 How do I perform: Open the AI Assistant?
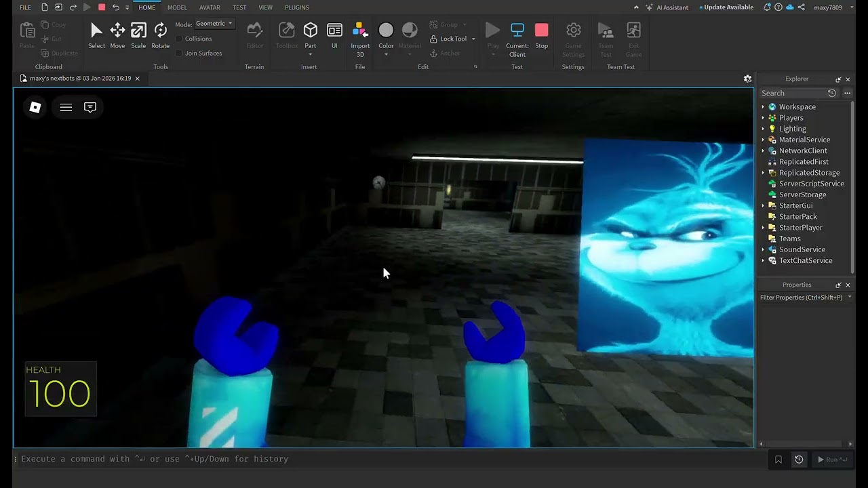point(667,7)
